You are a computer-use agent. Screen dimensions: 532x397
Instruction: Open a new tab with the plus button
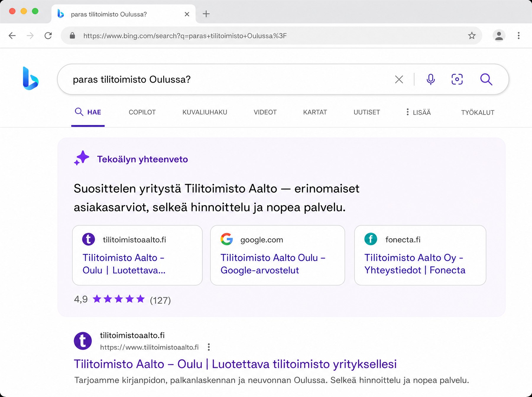pos(206,14)
